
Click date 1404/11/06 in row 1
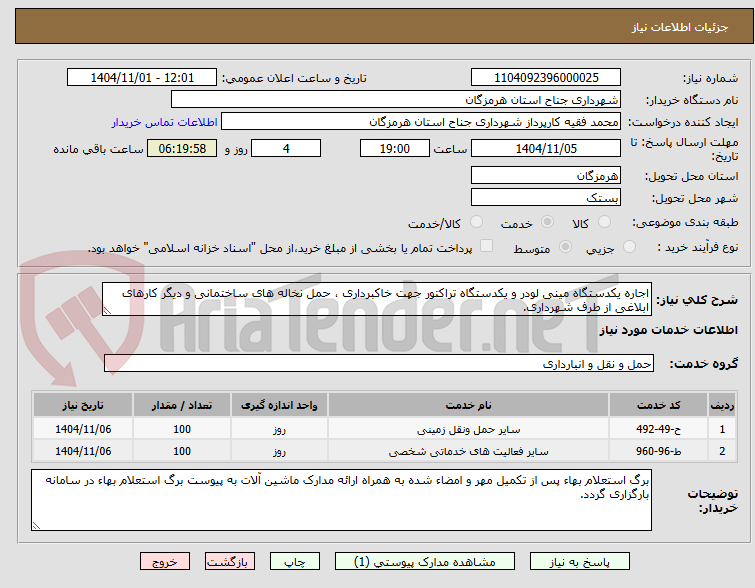[x=83, y=429]
